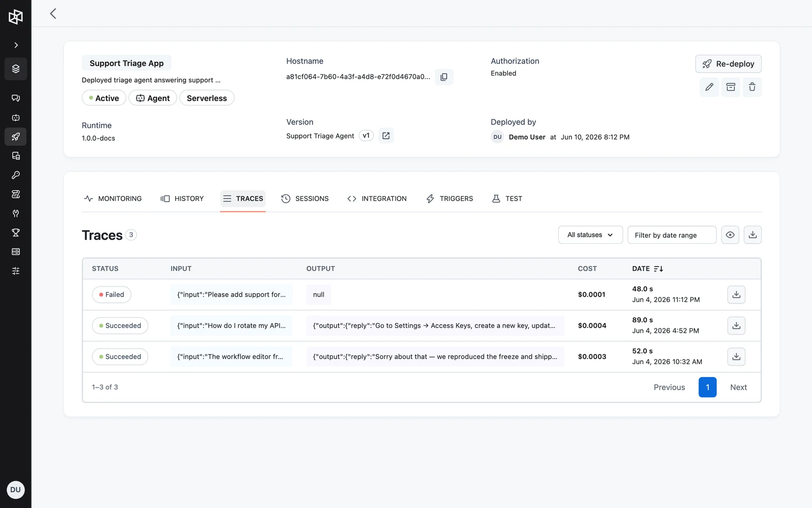The width and height of the screenshot is (812, 508).
Task: Download the trace from 10:32 AM
Action: [736, 357]
